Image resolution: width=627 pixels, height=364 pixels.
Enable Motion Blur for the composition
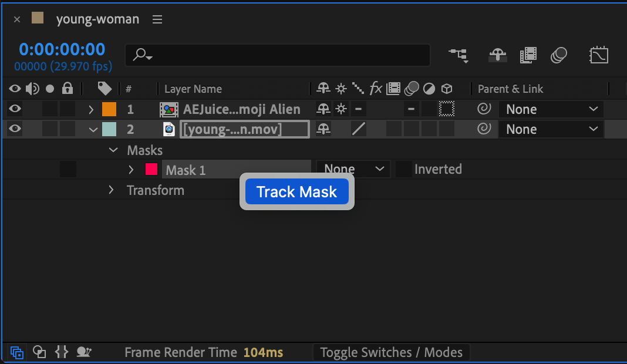[x=559, y=55]
